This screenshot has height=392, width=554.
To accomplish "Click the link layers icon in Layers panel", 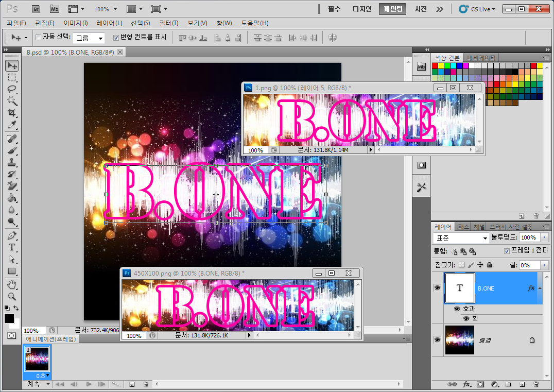I will [x=452, y=384].
